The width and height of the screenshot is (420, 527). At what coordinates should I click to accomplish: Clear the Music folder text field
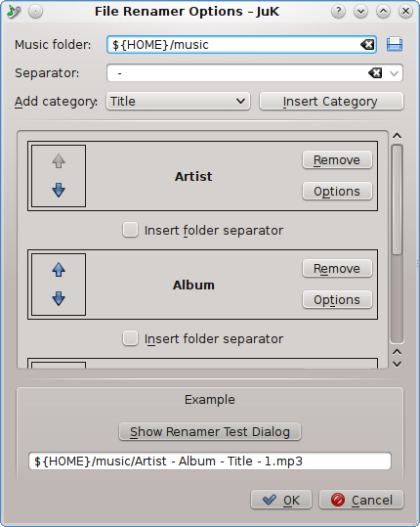(367, 44)
